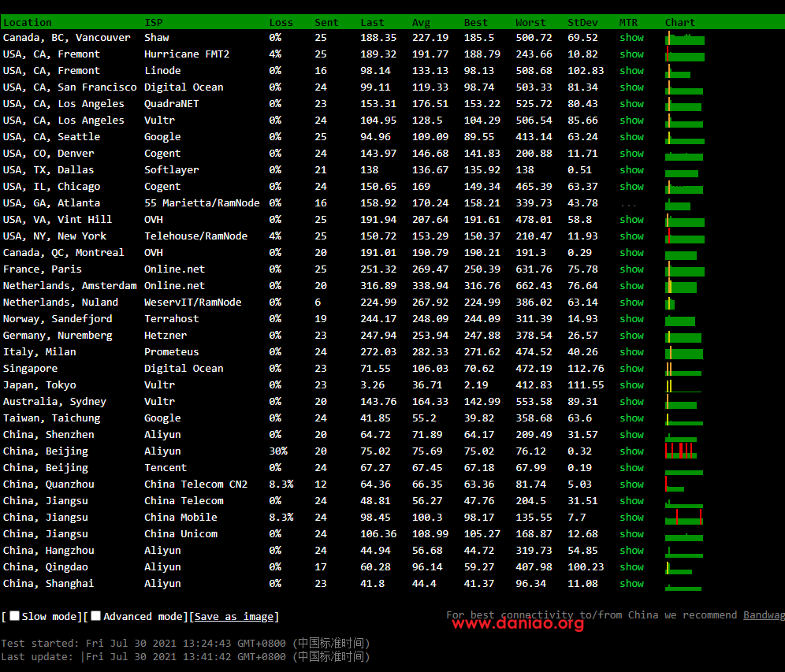The height and width of the screenshot is (672, 785).
Task: Show MTR for Seattle Google row
Action: [631, 136]
